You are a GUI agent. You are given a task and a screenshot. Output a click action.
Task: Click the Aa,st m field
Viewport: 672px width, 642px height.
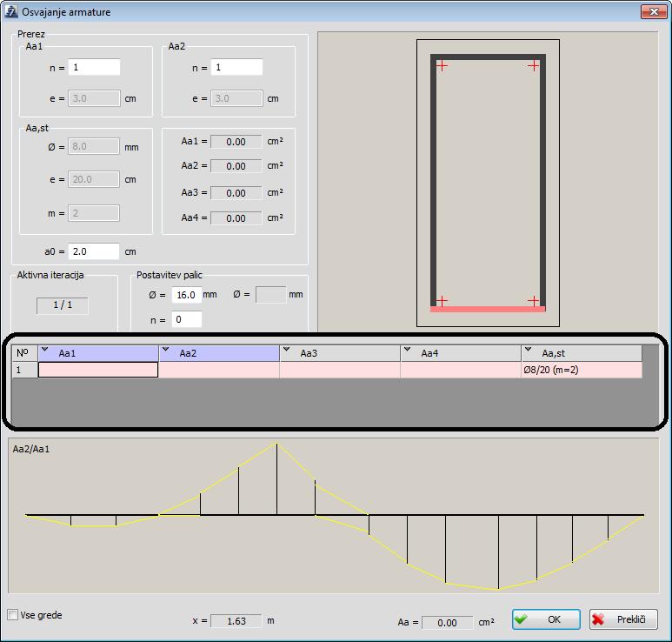pyautogui.click(x=94, y=213)
